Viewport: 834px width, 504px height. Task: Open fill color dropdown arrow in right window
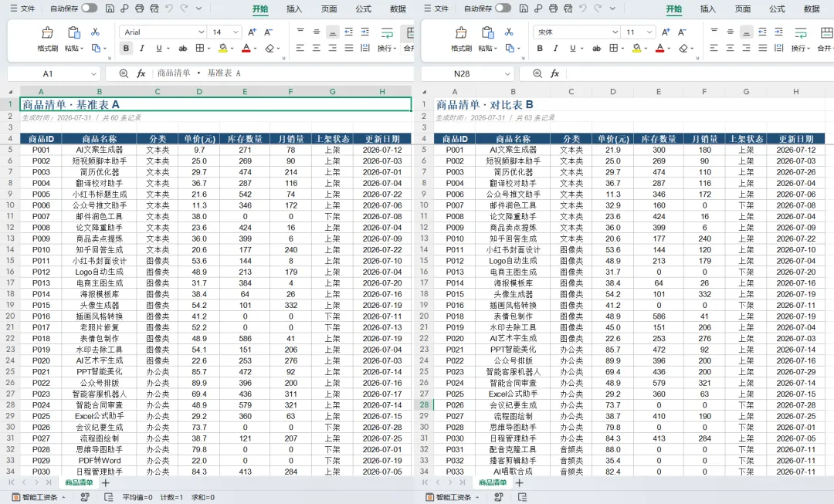coord(646,49)
